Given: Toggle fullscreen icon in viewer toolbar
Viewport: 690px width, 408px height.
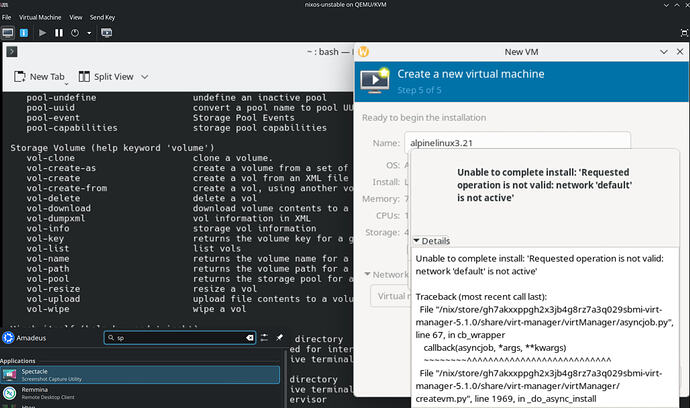Looking at the screenshot, I should [684, 33].
